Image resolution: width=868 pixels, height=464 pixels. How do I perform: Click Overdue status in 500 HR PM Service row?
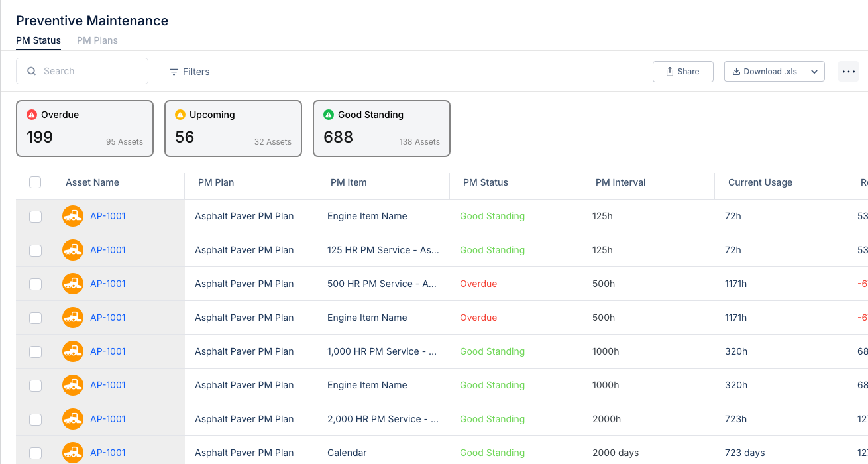478,284
